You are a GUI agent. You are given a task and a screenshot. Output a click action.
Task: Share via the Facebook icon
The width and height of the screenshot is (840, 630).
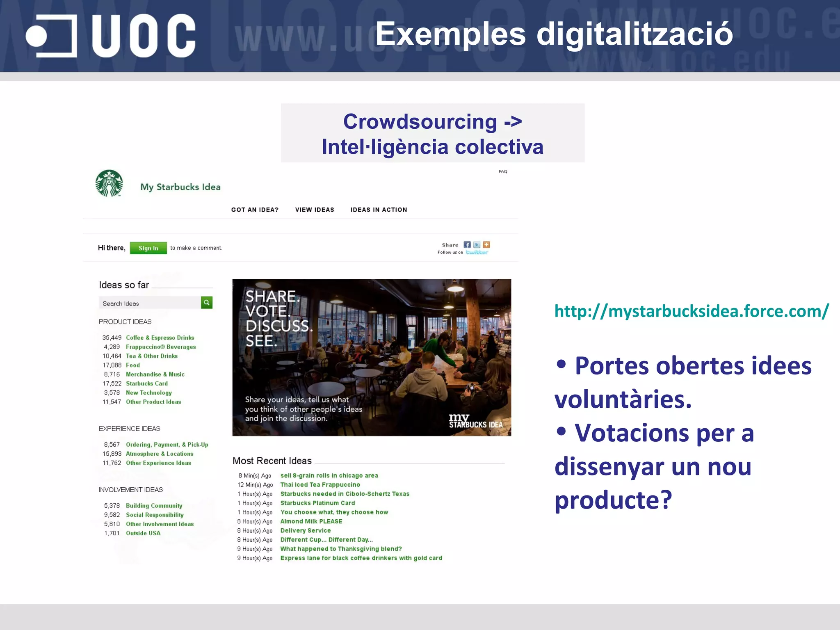click(467, 244)
